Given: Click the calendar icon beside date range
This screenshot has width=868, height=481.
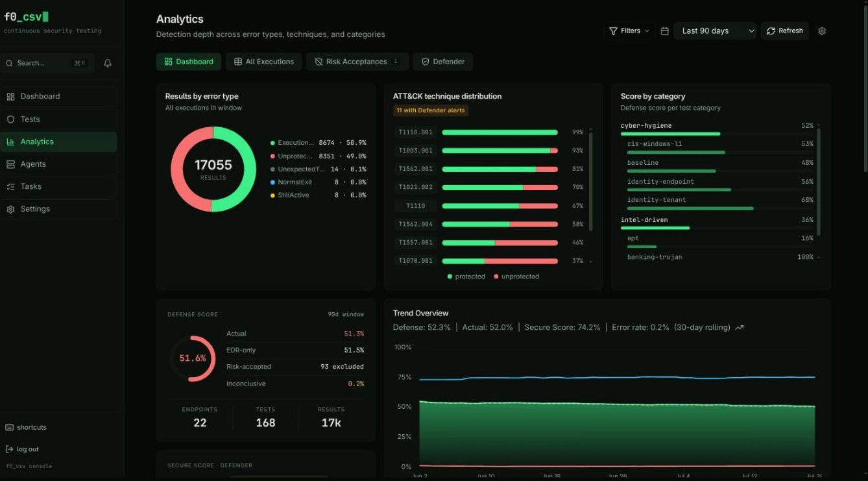Looking at the screenshot, I should pos(664,31).
